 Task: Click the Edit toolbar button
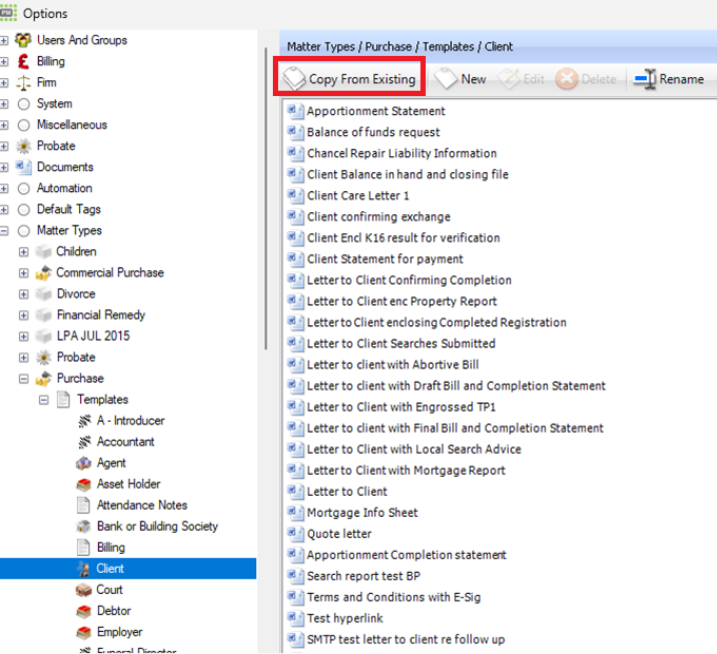pos(521,79)
